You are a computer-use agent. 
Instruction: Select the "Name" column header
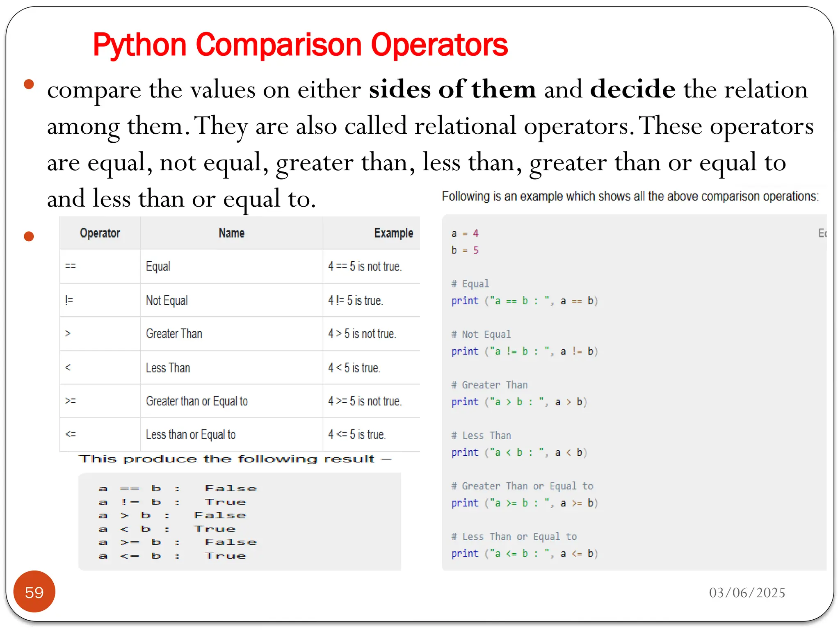coord(232,233)
